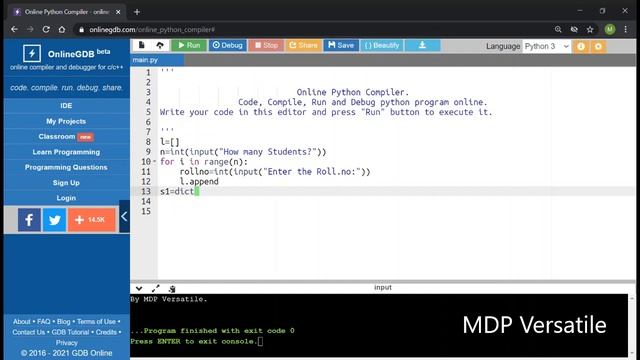This screenshot has width=640, height=360.
Task: Share the code with the Share button
Action: (303, 45)
